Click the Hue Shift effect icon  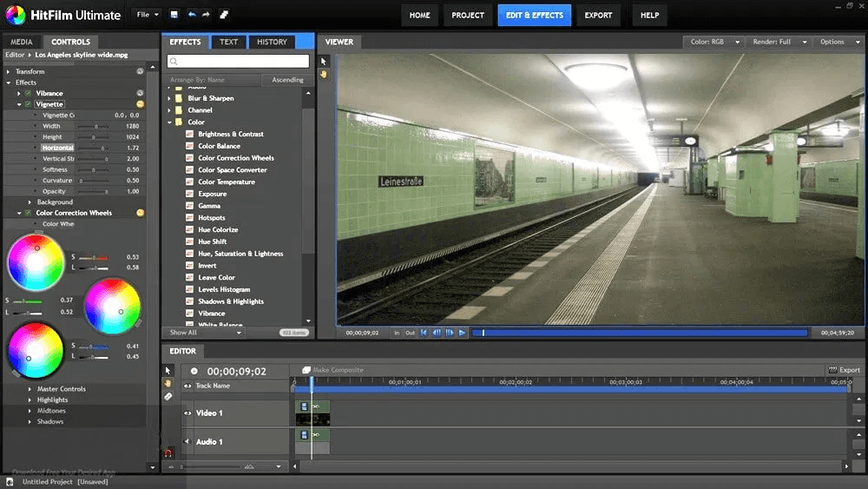[190, 241]
